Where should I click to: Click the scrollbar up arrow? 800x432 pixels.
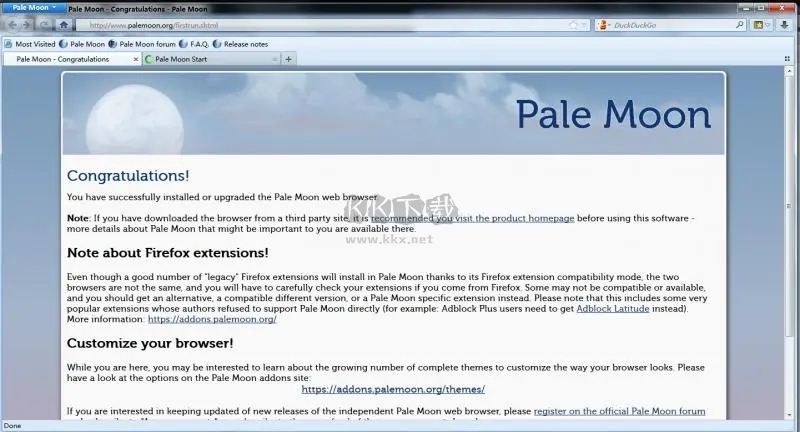[789, 71]
